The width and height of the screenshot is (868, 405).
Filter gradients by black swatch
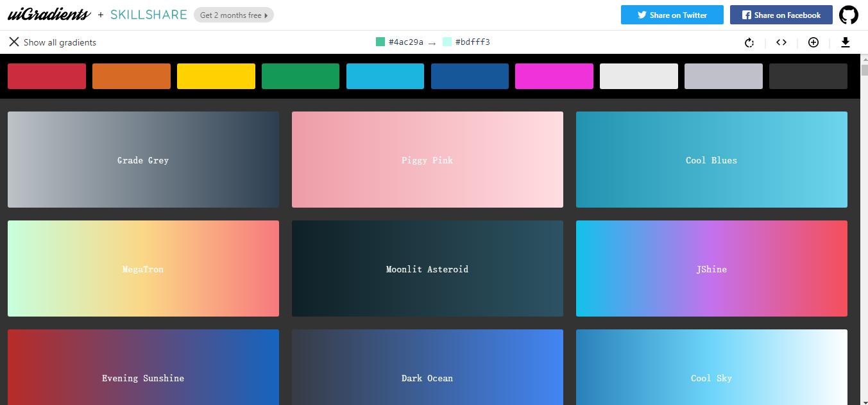[x=808, y=76]
